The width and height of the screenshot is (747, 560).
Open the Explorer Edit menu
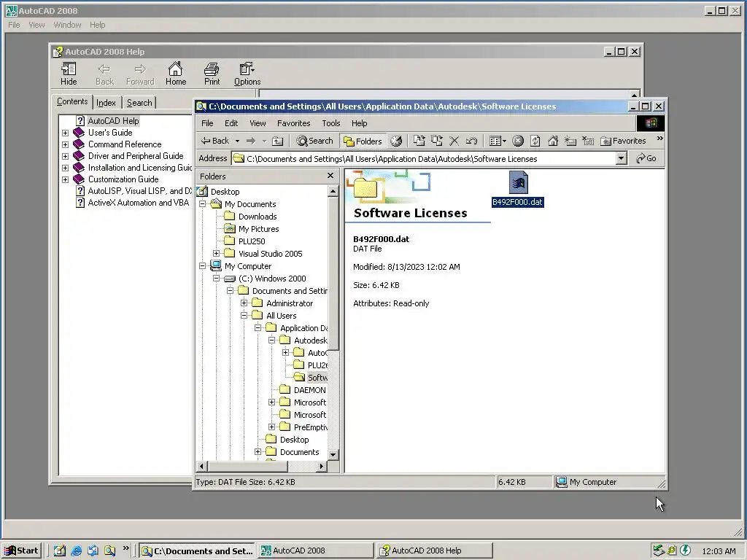[x=231, y=123]
